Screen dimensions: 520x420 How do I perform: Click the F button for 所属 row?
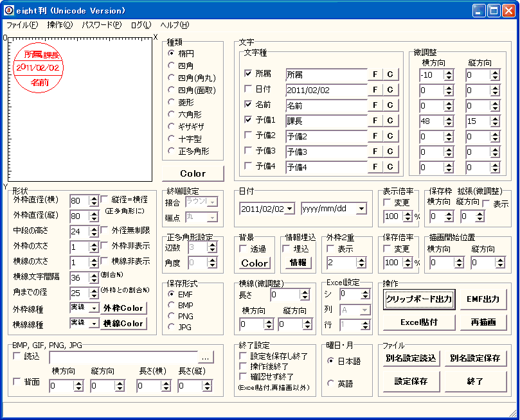375,74
